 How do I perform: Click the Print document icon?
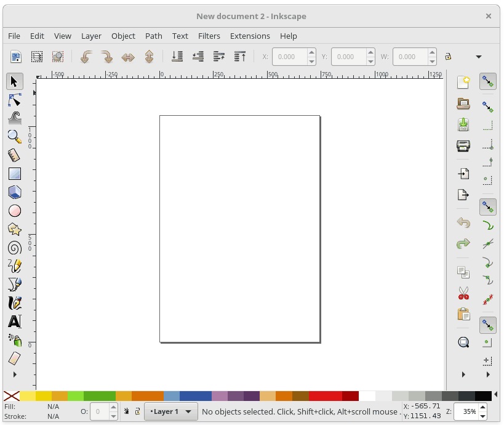pyautogui.click(x=463, y=146)
